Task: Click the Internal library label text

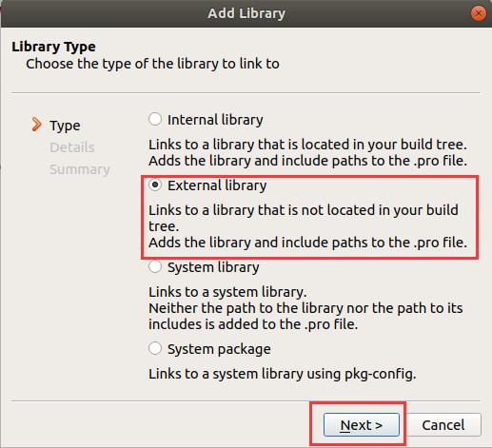Action: [215, 120]
